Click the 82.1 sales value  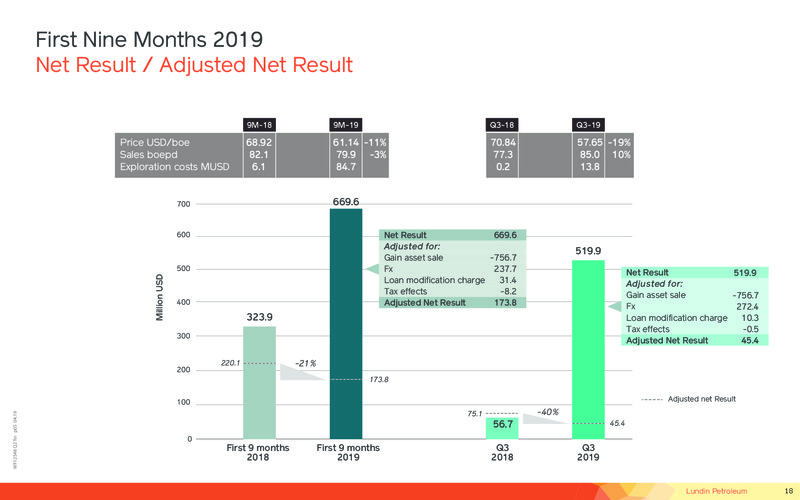(x=259, y=155)
